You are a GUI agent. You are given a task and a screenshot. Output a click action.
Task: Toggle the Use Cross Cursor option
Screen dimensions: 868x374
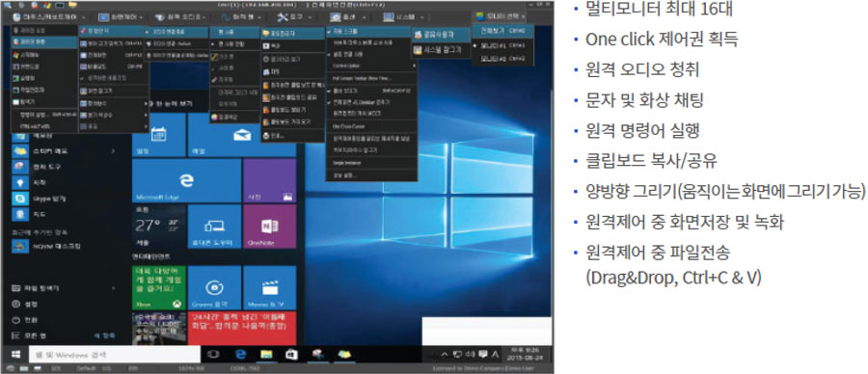pos(371,125)
